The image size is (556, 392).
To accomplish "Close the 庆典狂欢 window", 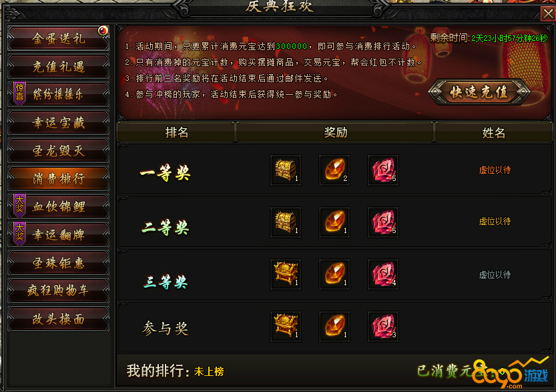I will (x=548, y=14).
